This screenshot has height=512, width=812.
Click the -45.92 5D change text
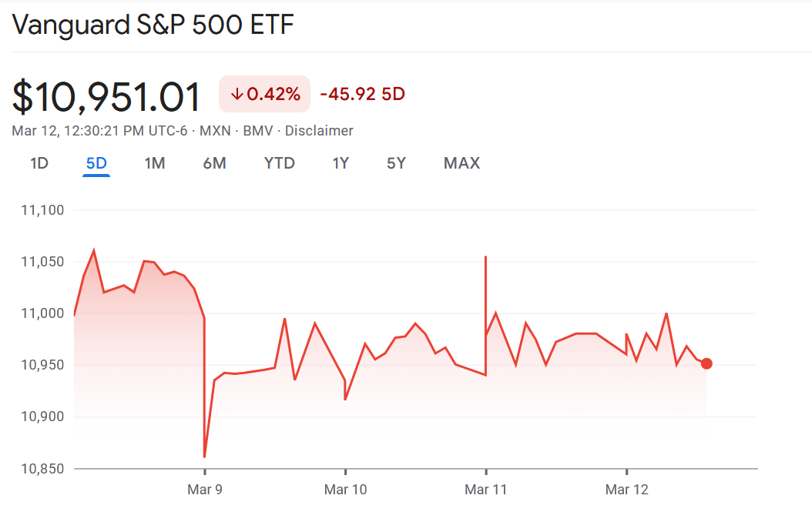click(x=362, y=95)
